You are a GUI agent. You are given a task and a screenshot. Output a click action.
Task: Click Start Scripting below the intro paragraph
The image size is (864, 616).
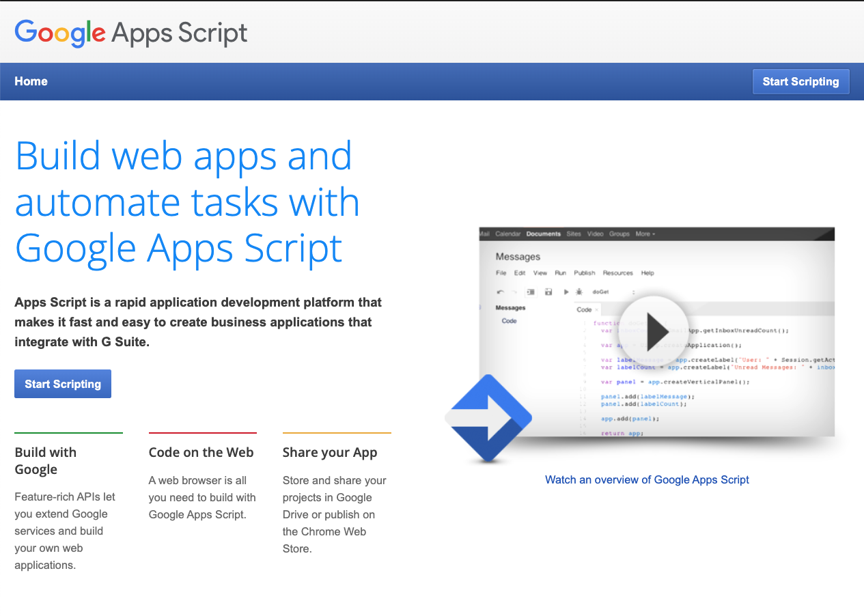(63, 384)
